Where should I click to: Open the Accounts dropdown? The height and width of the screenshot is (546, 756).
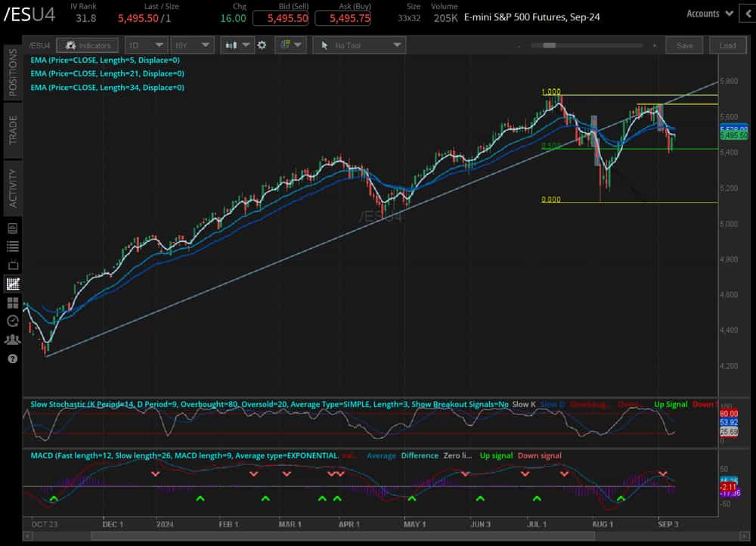point(709,14)
